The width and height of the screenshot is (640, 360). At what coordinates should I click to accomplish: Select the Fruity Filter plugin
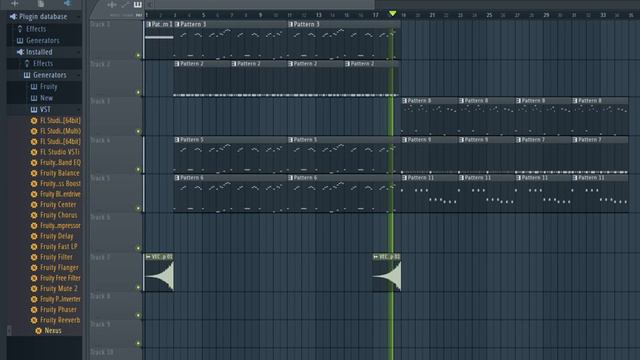pos(56,257)
